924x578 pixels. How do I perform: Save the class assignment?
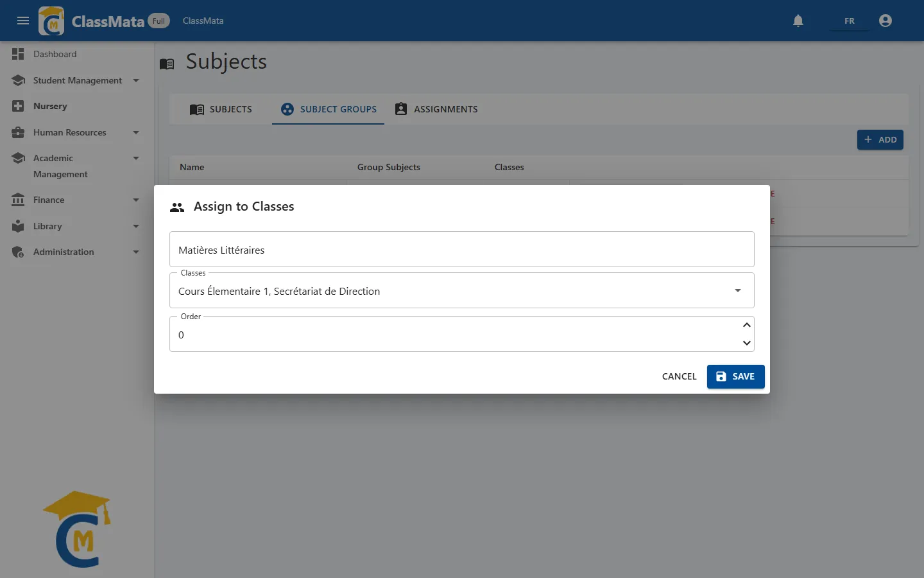point(735,376)
